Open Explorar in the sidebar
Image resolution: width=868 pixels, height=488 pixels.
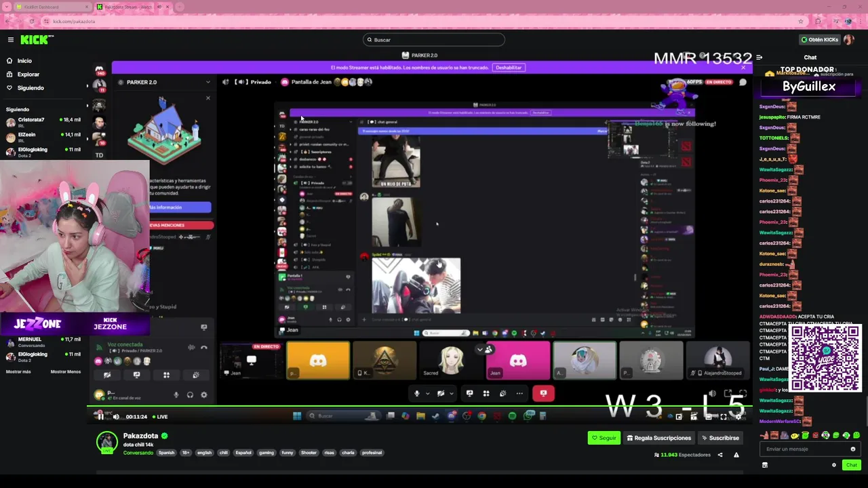click(x=28, y=75)
